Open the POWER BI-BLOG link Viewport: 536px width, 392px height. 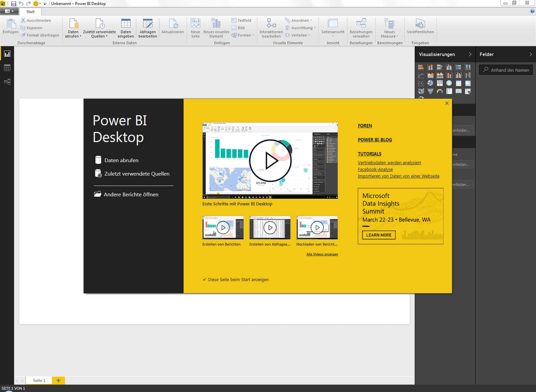point(375,140)
